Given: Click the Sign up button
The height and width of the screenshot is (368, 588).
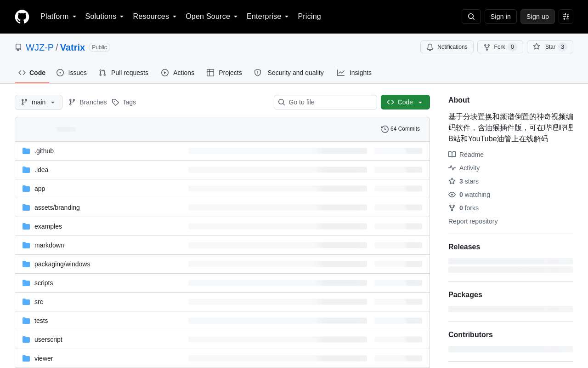Looking at the screenshot, I should tap(537, 17).
